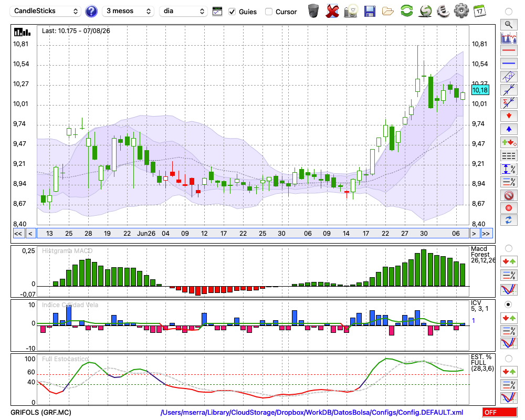
Task: Click the red prohibition sign icon
Action: click(x=509, y=195)
